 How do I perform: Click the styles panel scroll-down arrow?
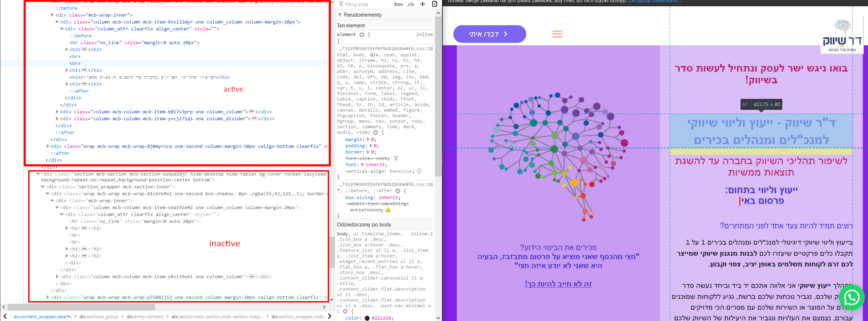click(x=438, y=318)
